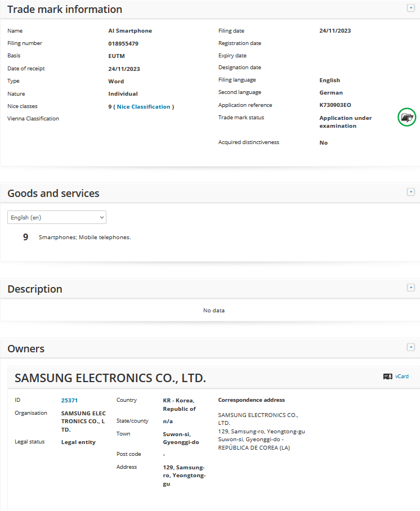Click the address value 129, Samsung-ro, Yeongtong-gu
Screen dimensions: 420x511
184,476
